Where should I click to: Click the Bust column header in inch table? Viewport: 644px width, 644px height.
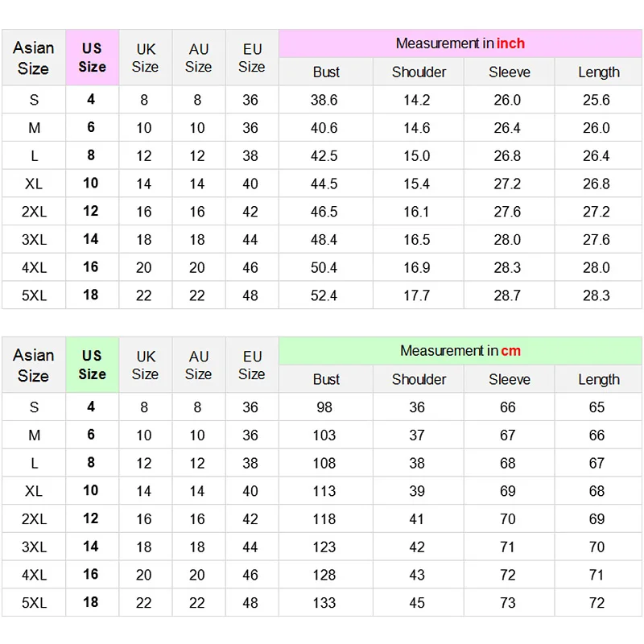[326, 72]
